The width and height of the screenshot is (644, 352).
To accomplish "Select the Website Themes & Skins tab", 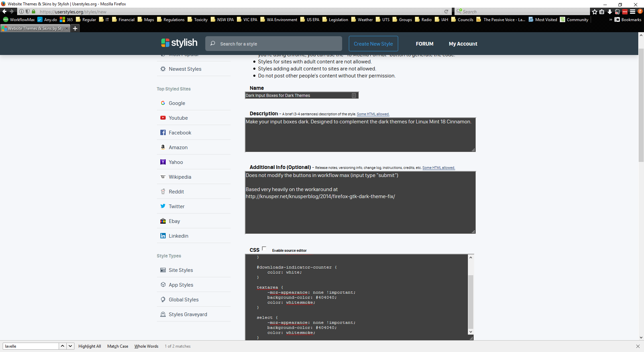I will coord(35,28).
